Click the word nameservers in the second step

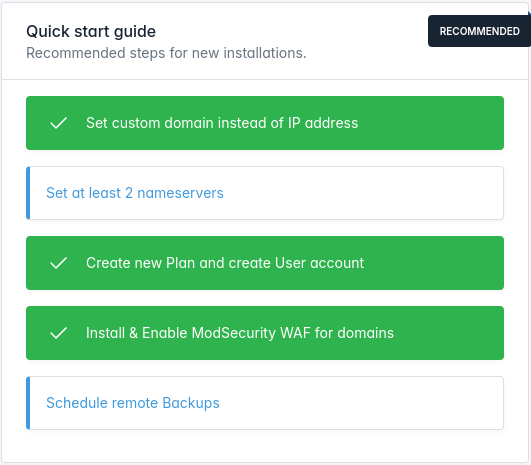[x=180, y=193]
